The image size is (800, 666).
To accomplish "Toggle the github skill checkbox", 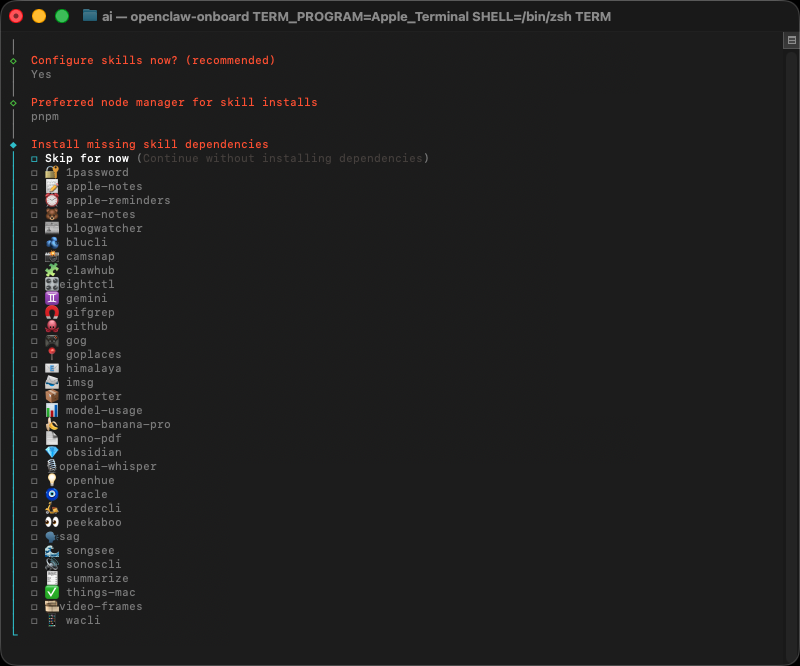I will coord(34,327).
